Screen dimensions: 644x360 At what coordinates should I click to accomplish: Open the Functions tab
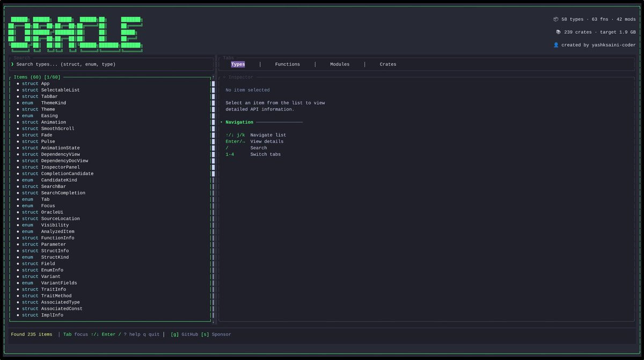pos(287,64)
